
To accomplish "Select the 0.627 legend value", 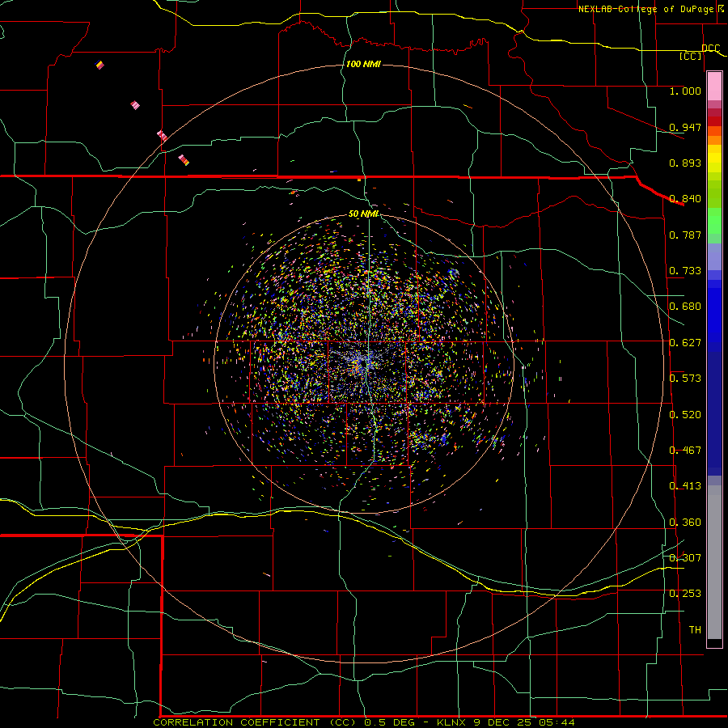I will [685, 343].
